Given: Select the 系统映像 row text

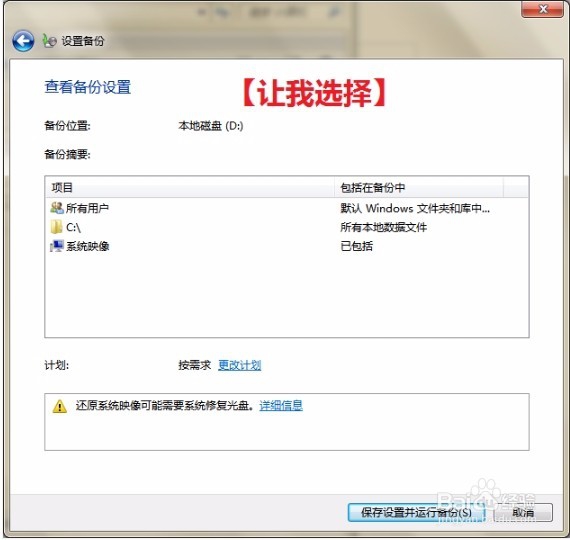Looking at the screenshot, I should pos(88,246).
